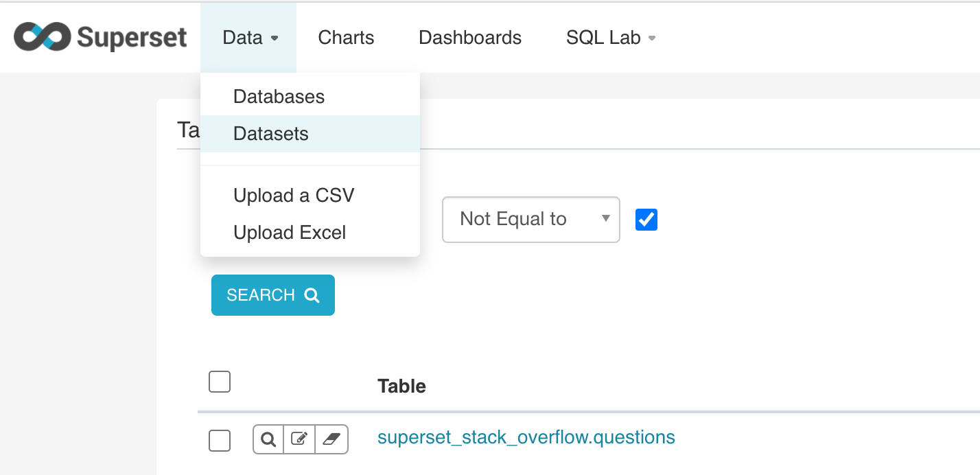Screen dimensions: 980x475
Task: Open the Not Equal to dropdown
Action: pyautogui.click(x=530, y=219)
